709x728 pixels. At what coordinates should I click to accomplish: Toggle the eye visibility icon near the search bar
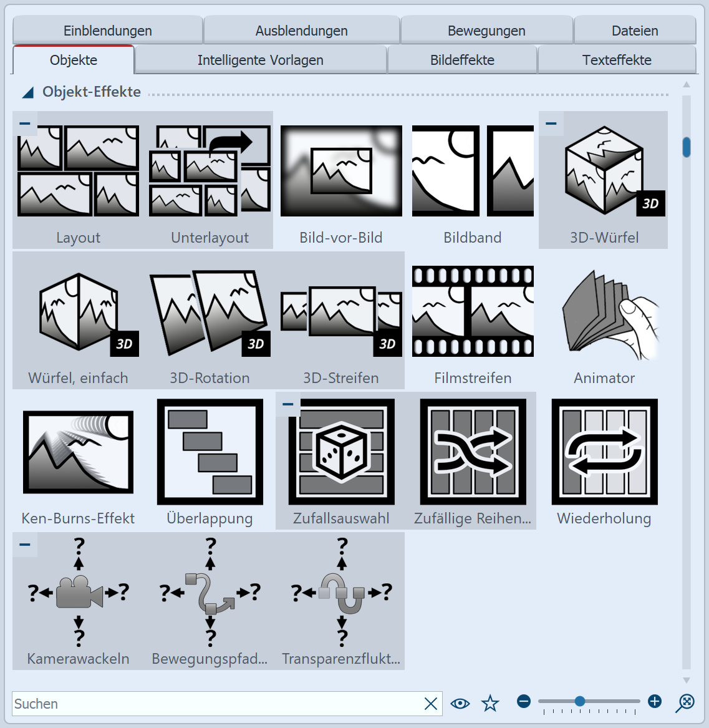[460, 703]
